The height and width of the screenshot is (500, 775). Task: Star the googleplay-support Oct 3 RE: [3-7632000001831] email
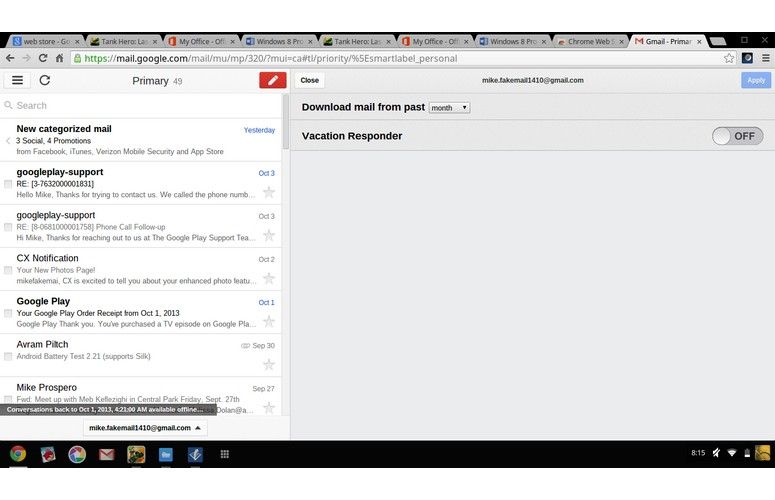[x=269, y=192]
